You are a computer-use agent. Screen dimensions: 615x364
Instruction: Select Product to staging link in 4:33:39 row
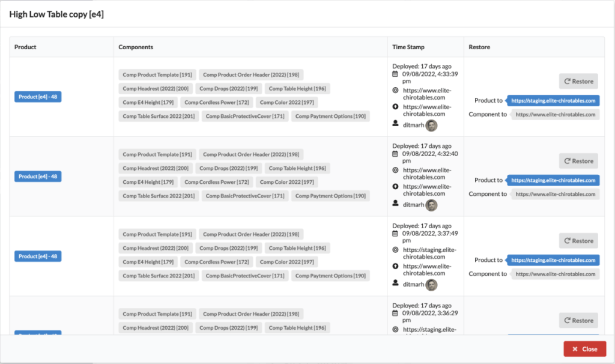pos(553,101)
